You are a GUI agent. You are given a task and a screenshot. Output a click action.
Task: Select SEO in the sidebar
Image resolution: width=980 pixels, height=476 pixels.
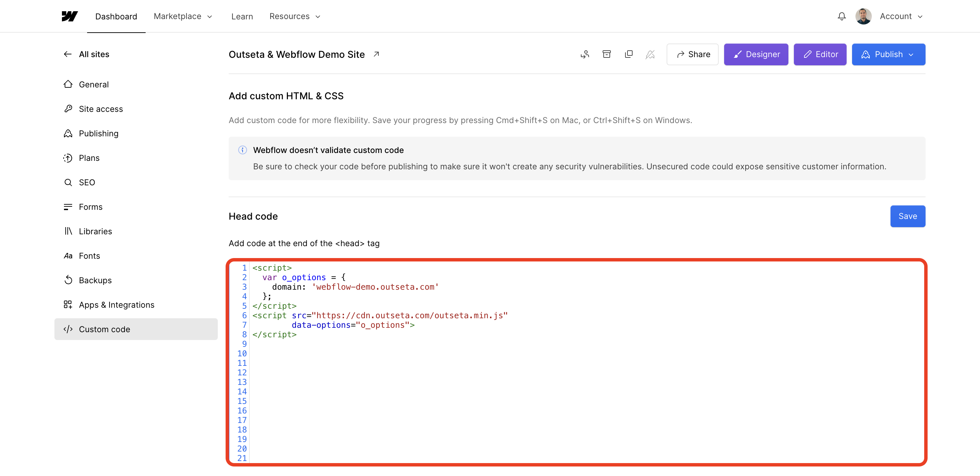[87, 183]
